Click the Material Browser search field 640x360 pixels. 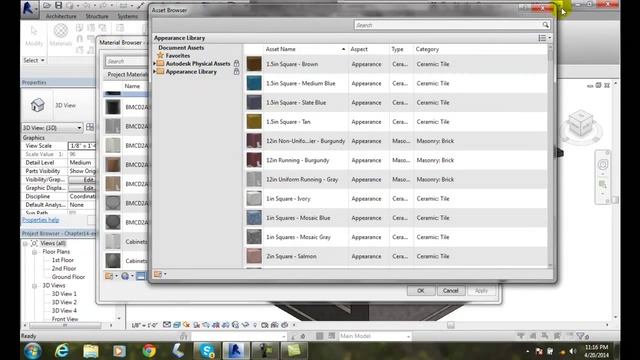[x=127, y=61]
